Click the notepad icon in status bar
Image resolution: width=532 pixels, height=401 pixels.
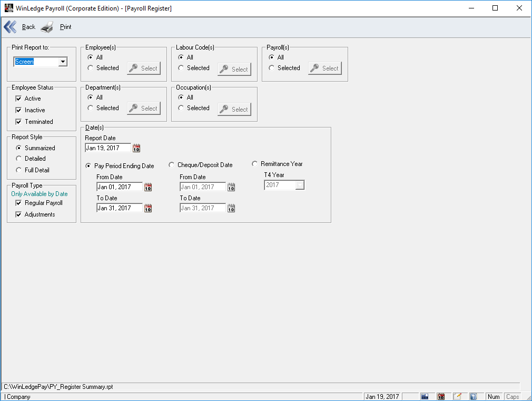pyautogui.click(x=457, y=396)
